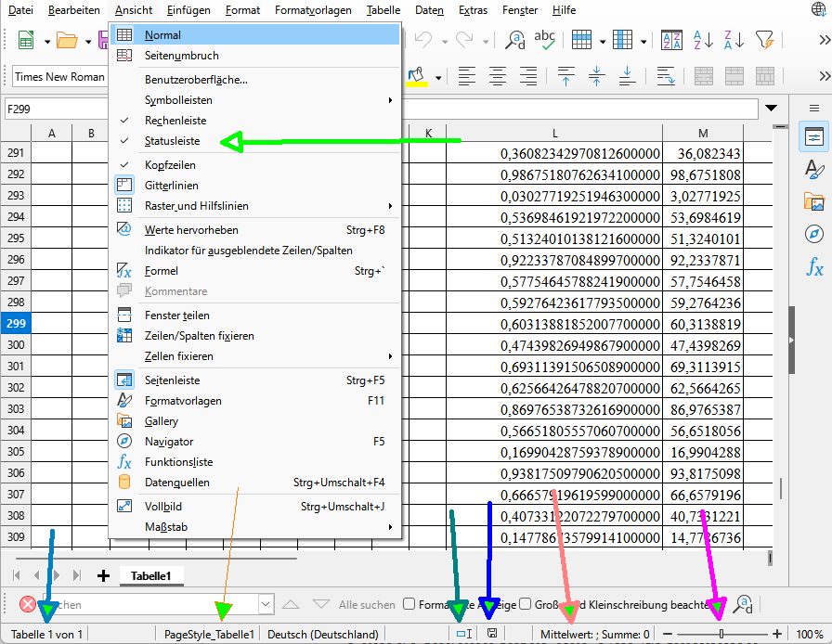Sort descending with the Z-A arrow icon
Viewport: 832px width, 644px height.
[734, 40]
